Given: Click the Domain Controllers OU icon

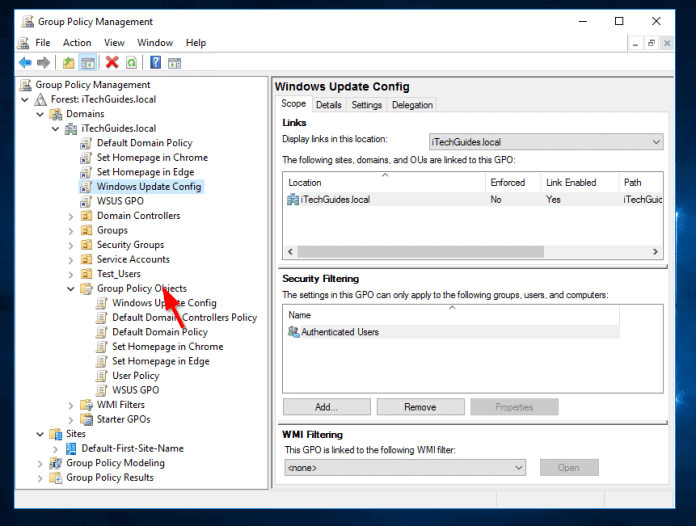Looking at the screenshot, I should [x=86, y=216].
